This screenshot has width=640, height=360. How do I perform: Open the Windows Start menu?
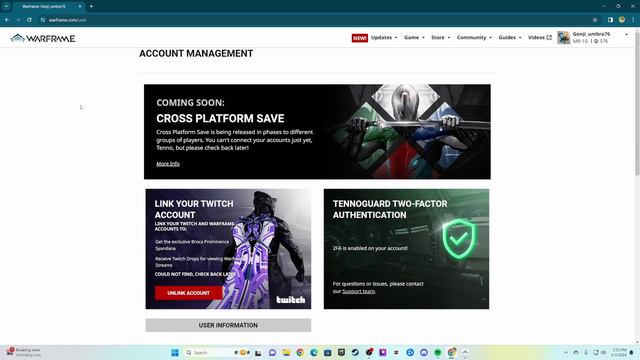click(175, 352)
